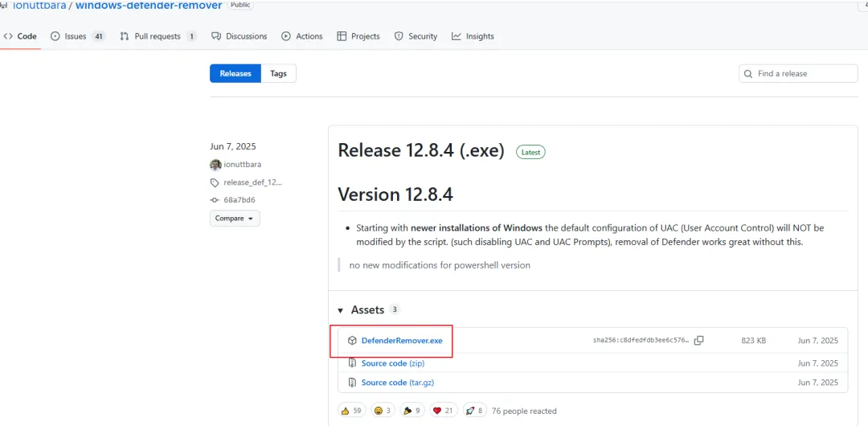Screen dimensions: 868x426
Task: Click the sha256:c8dfedfdb3ee6c576 hash text
Action: 641,341
